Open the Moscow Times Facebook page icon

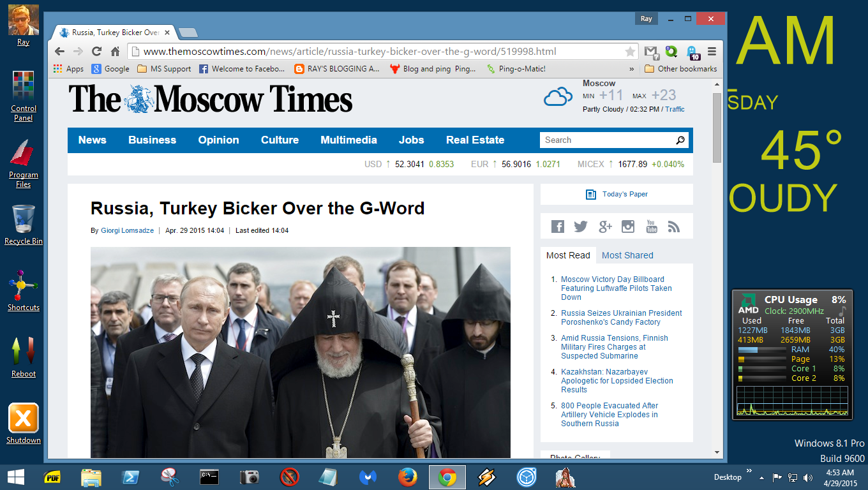[558, 226]
